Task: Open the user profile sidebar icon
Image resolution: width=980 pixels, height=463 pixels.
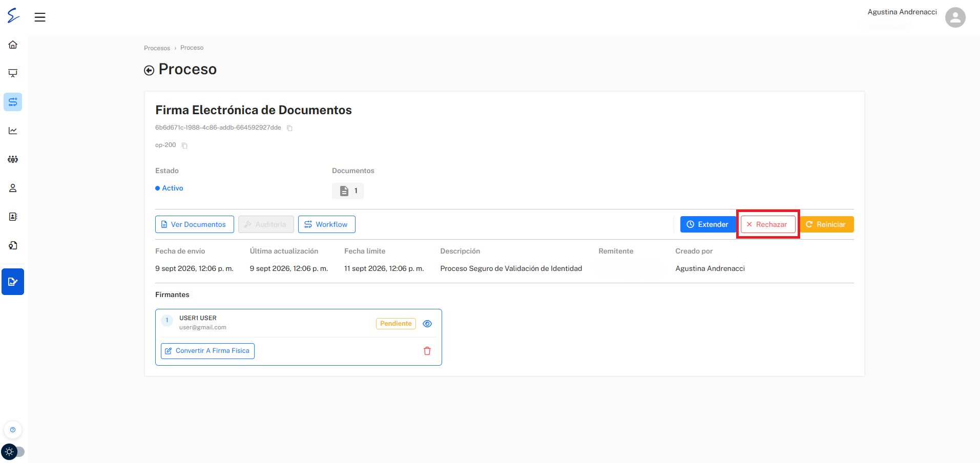Action: [13, 188]
